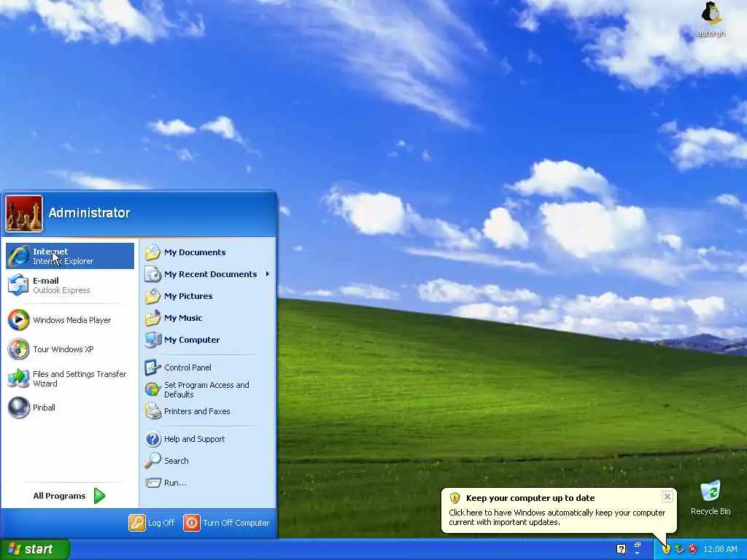Click the help question mark icon in the taskbar
747x560 pixels.
coord(621,549)
